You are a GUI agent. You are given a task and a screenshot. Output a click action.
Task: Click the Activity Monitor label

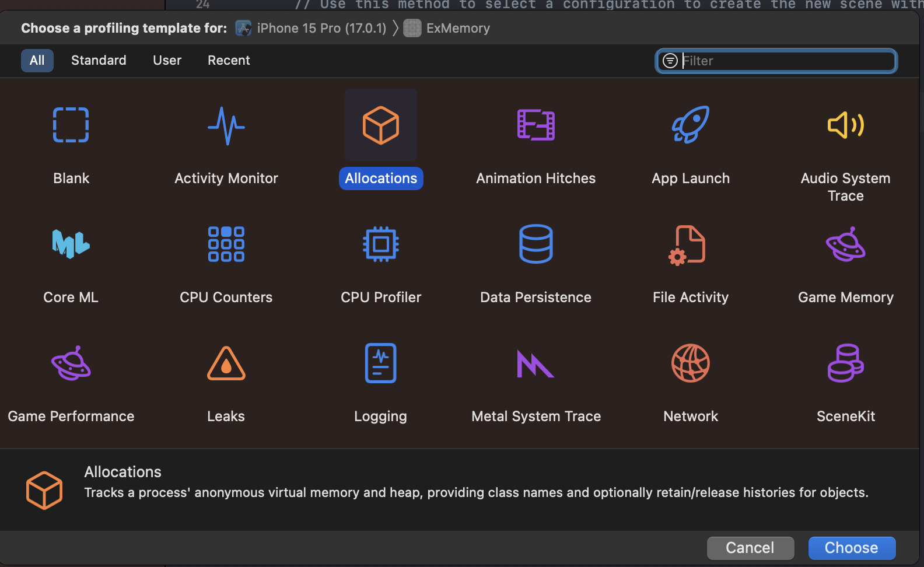226,178
